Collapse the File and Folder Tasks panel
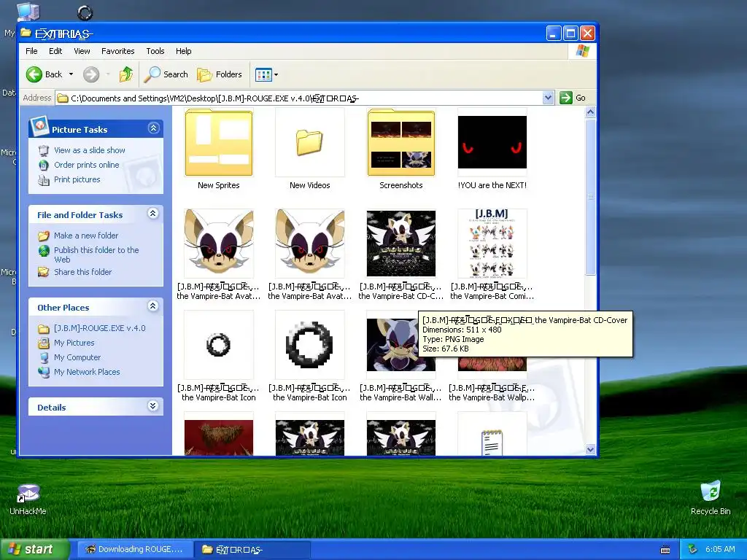 coord(153,214)
